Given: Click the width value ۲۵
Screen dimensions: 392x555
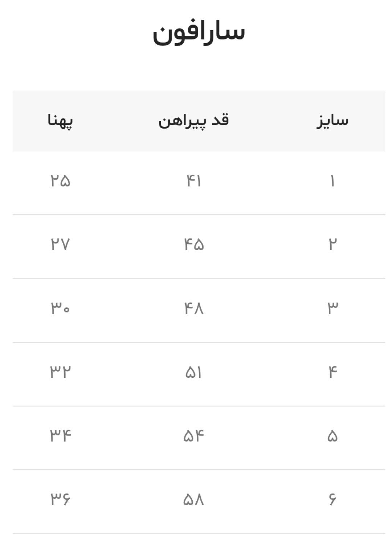Looking at the screenshot, I should 60,181.
